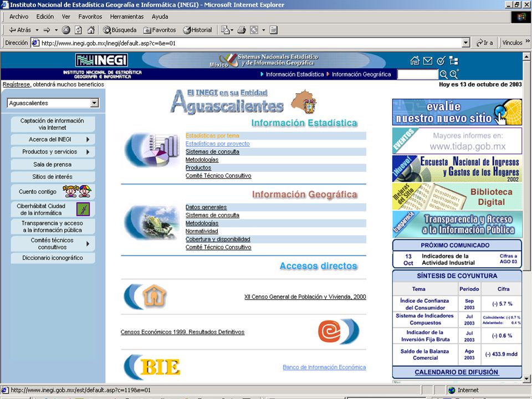
Task: Open Encuesta Nacional de Ingresos banner
Action: tap(457, 168)
